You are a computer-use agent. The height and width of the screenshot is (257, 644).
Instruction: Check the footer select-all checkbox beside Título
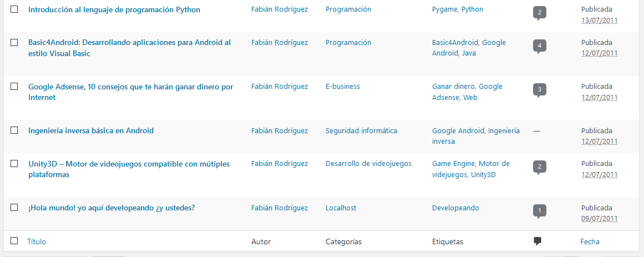pyautogui.click(x=14, y=240)
